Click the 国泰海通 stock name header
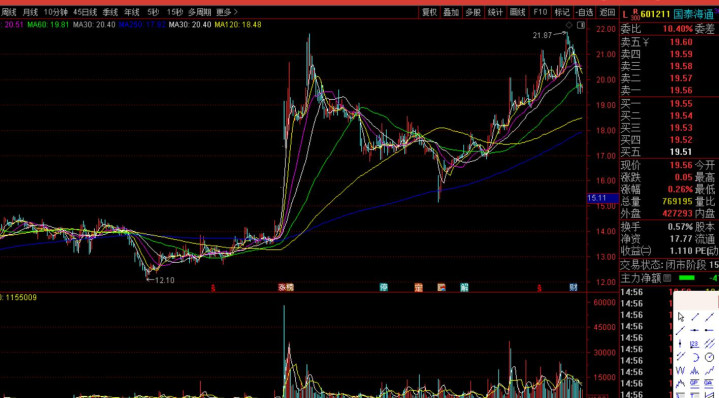The width and height of the screenshot is (719, 398). tap(695, 14)
